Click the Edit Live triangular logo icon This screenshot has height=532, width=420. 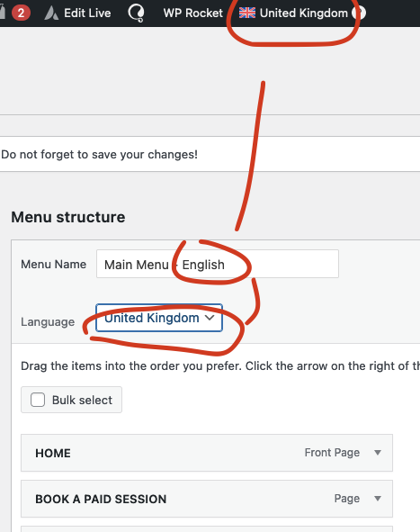point(51,14)
